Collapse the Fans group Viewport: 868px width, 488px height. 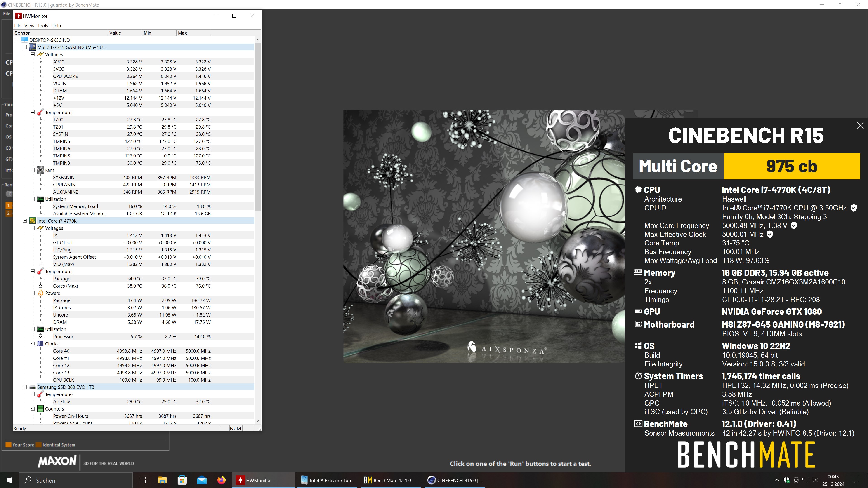point(33,170)
